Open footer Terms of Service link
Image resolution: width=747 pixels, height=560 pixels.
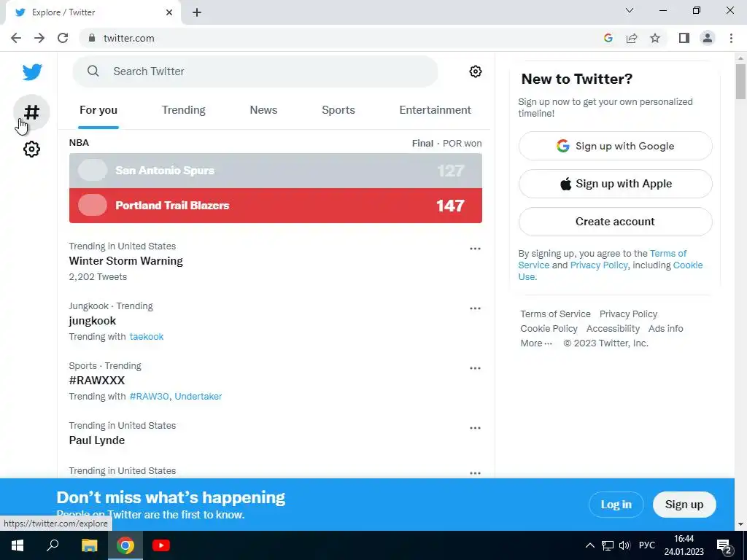point(555,314)
